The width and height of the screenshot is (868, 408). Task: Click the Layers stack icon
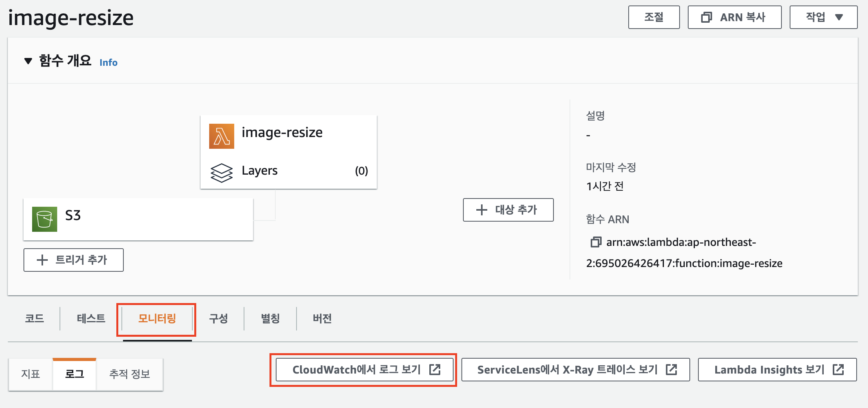point(221,172)
